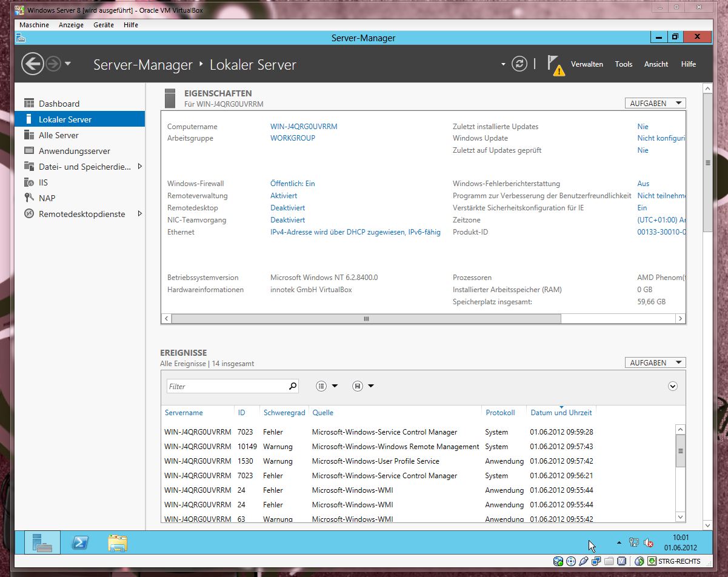Viewport: 728px width, 577px height.
Task: Open the Eigenschaften AUFGABEN dropdown
Action: click(x=655, y=104)
